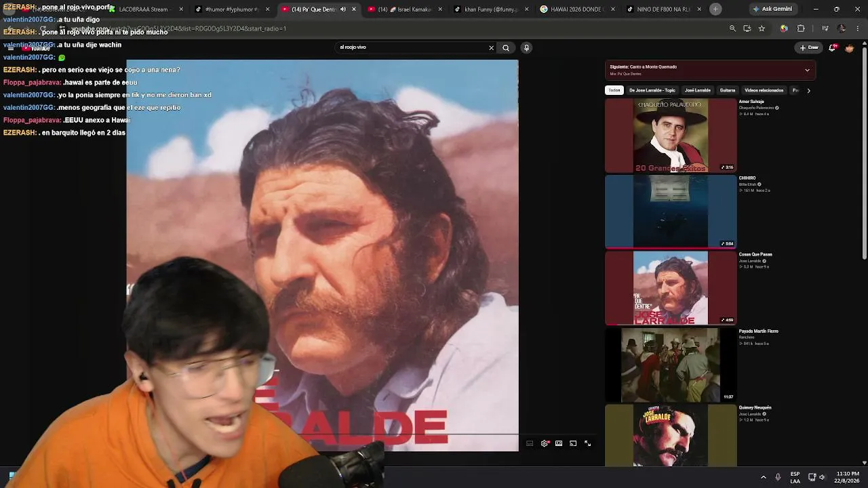This screenshot has height=488, width=868.
Task: Expand the 'Siguiente: Canto a Monte Quemado' mix panel
Action: [807, 70]
